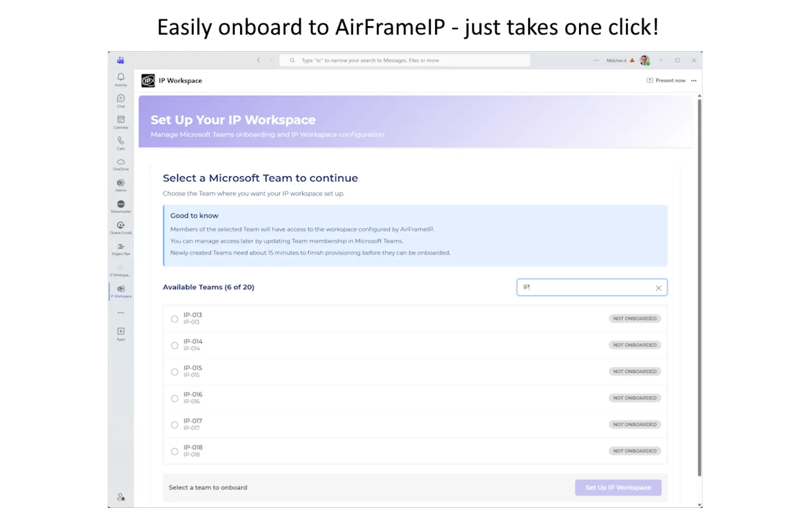Select the IP-017 team radio button
The image size is (812, 508).
pos(175,425)
